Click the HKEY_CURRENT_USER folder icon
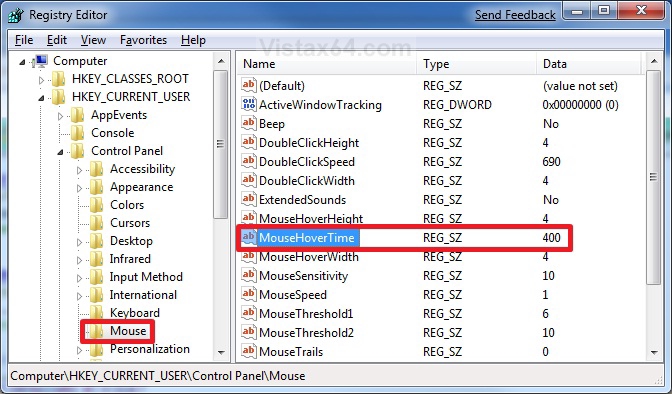The width and height of the screenshot is (672, 394). click(x=58, y=97)
